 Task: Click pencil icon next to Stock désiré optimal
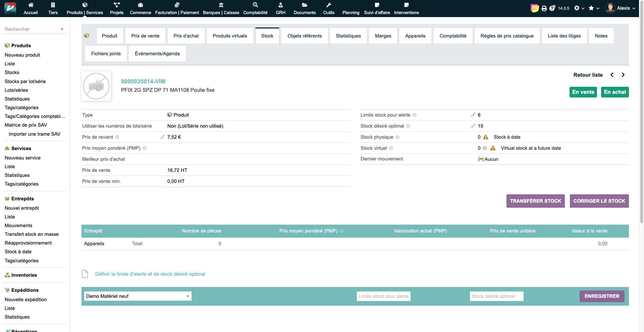tap(473, 126)
